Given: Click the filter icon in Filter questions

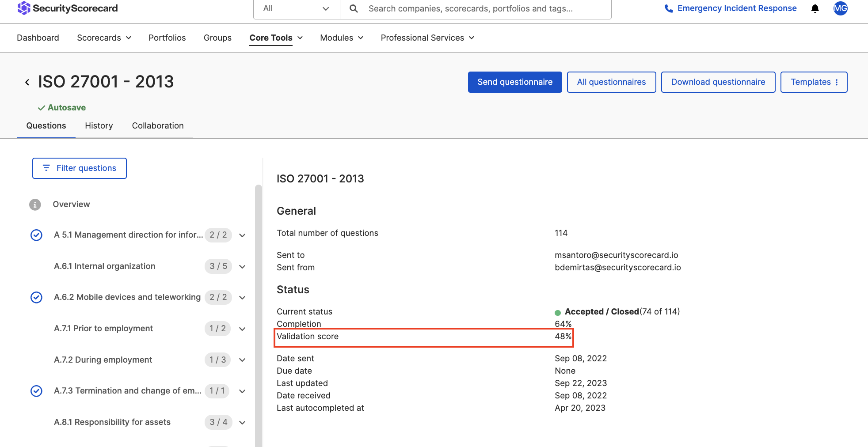Looking at the screenshot, I should coord(46,168).
